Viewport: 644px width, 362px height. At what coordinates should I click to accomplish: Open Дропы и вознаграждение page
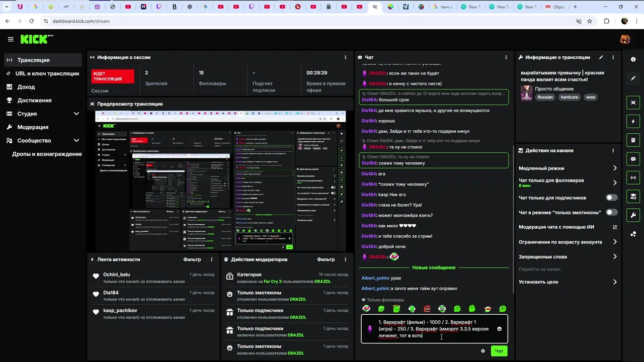(47, 154)
